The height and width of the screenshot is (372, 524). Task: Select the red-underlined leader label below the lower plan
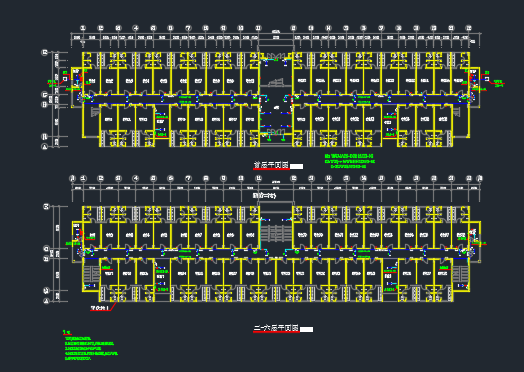tap(100, 308)
